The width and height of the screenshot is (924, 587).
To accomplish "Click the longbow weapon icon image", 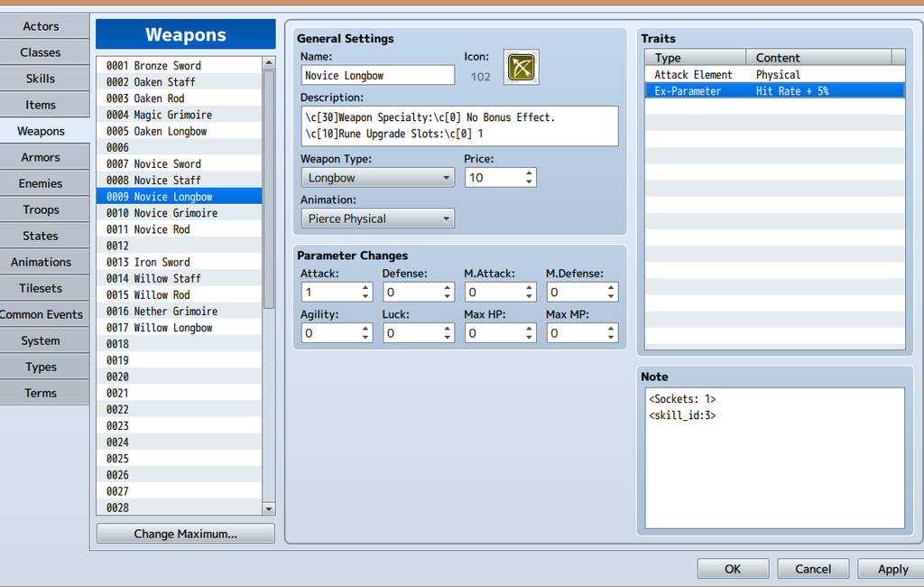I will [x=521, y=68].
